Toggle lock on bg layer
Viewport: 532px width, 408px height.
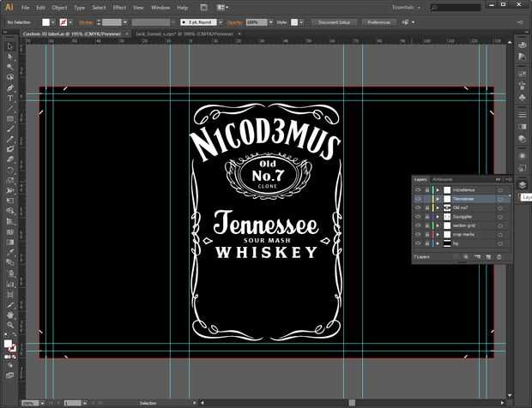427,243
